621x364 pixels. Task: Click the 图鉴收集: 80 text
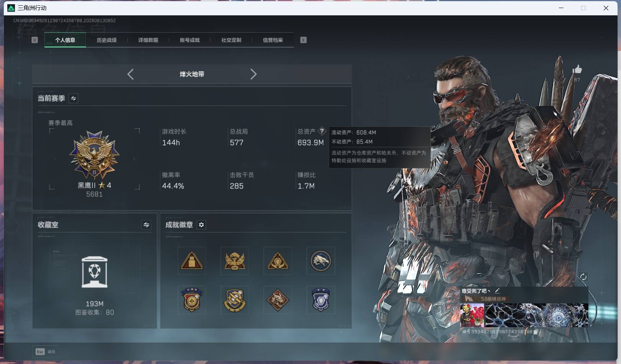point(94,312)
